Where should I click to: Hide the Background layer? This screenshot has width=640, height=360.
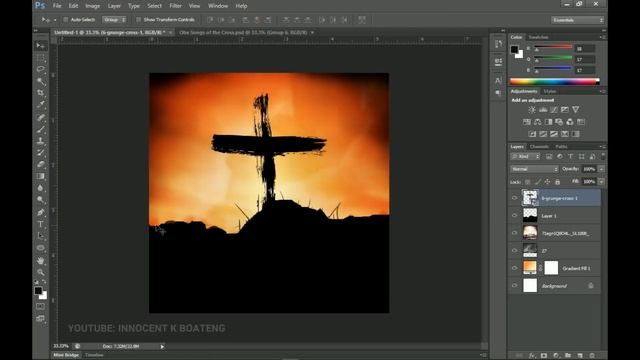pos(514,286)
